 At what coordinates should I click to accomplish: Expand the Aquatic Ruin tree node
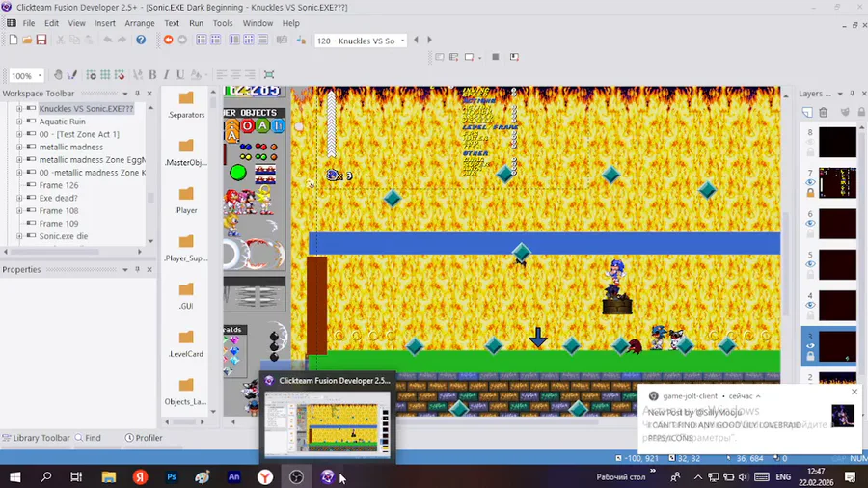pyautogui.click(x=19, y=122)
